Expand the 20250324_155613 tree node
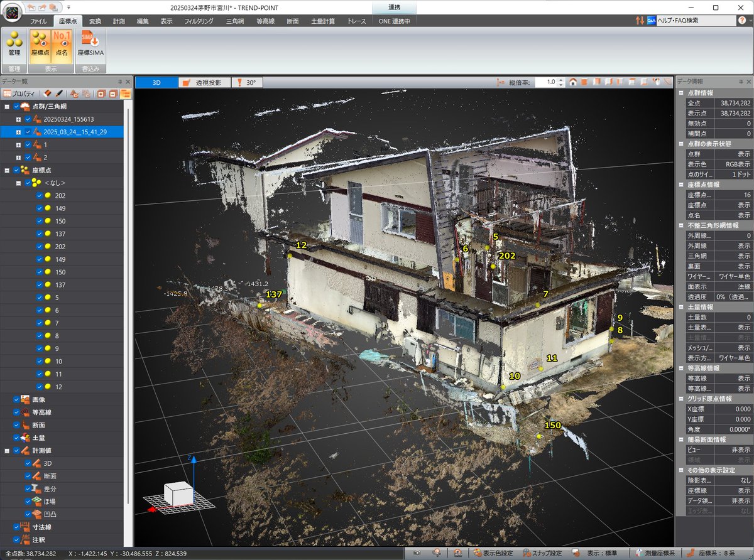The width and height of the screenshot is (754, 560). click(x=18, y=119)
